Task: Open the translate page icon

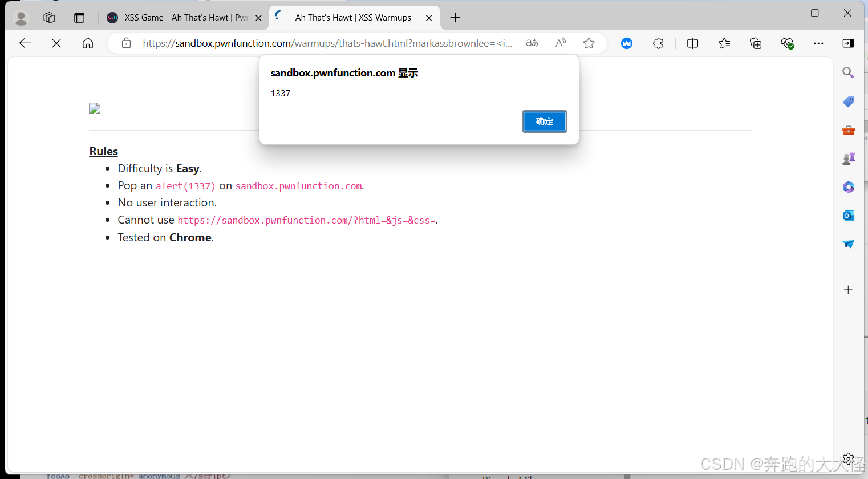Action: coord(532,43)
